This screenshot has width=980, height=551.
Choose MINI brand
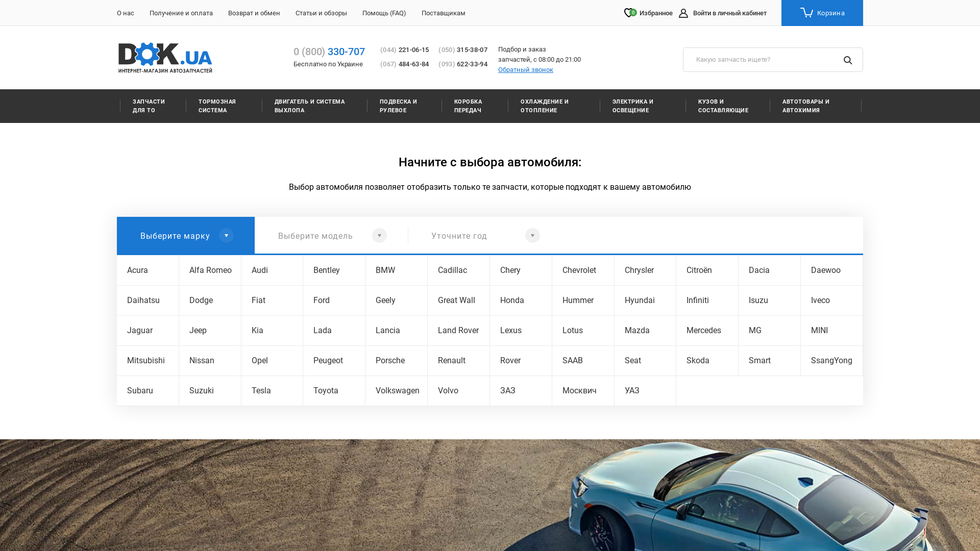[x=831, y=330]
